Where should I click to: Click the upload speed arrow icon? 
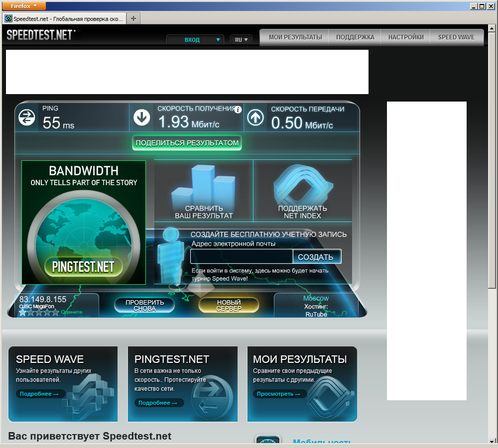[x=255, y=117]
